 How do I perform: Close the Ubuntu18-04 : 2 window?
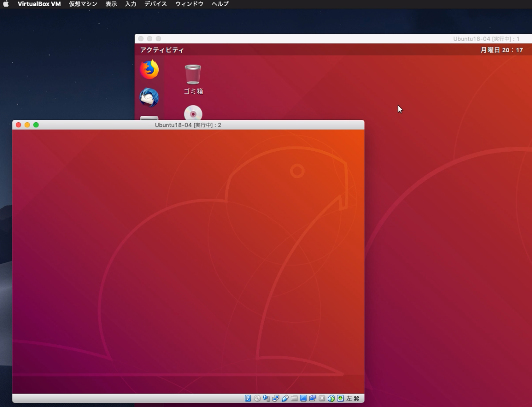pos(19,125)
